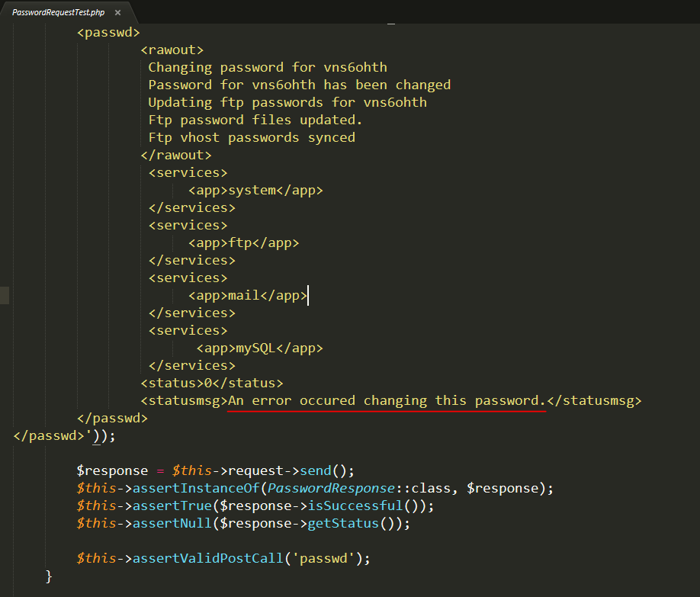Click the underlined spelling error statusmsg text

(x=389, y=400)
